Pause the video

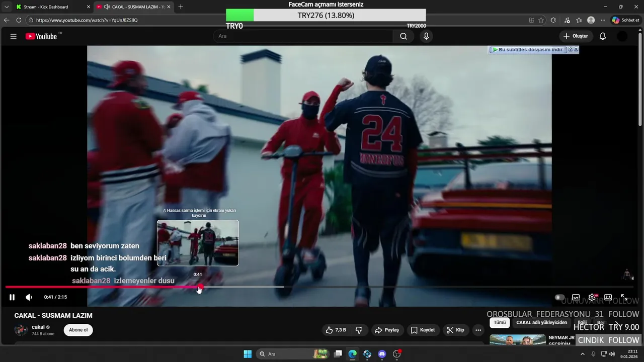click(12, 297)
